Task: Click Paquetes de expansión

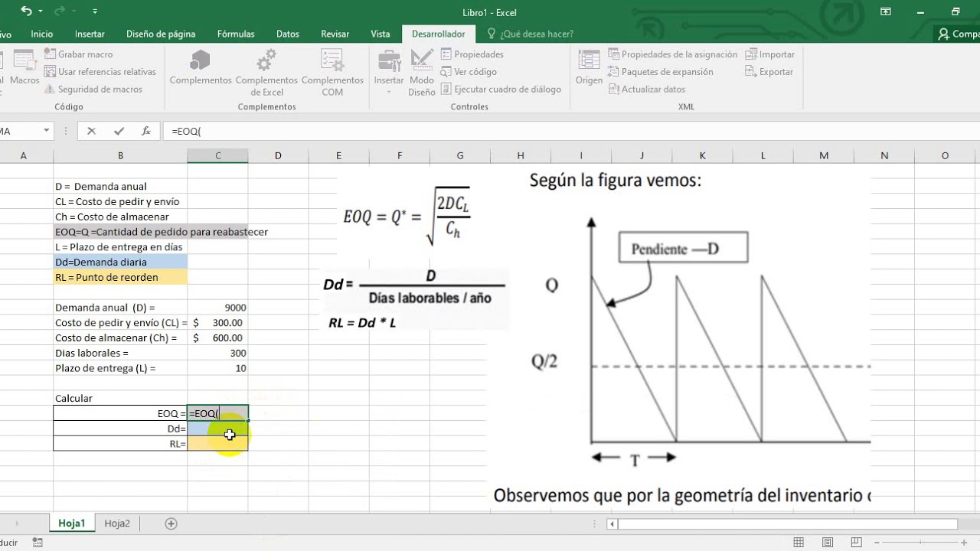Action: [661, 72]
